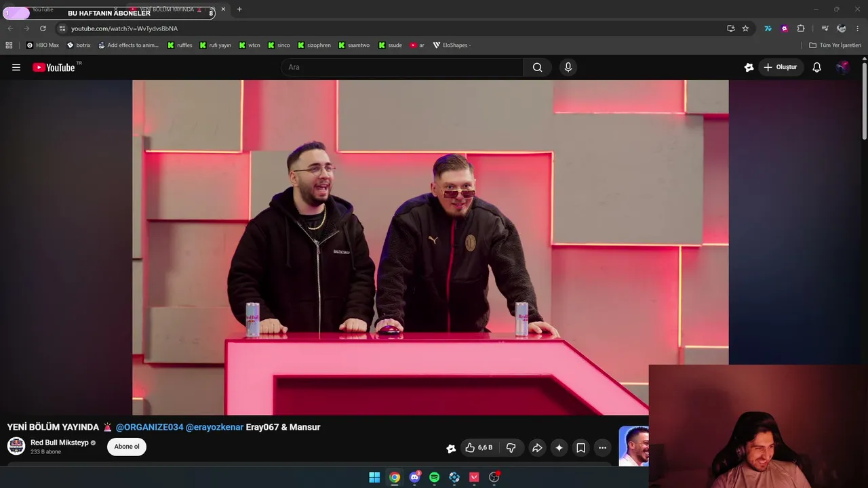Open the Chrome profile avatar
This screenshot has width=868, height=488.
coord(842,28)
